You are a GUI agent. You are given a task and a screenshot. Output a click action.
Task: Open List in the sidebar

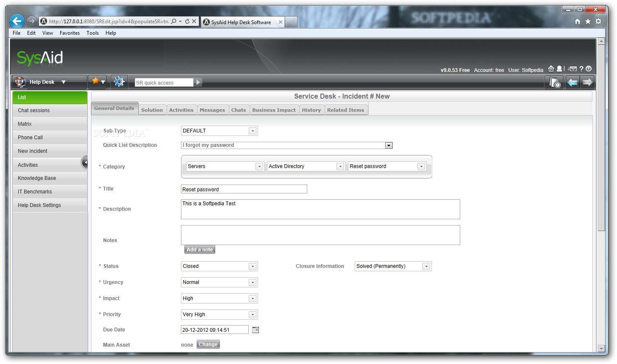(50, 97)
